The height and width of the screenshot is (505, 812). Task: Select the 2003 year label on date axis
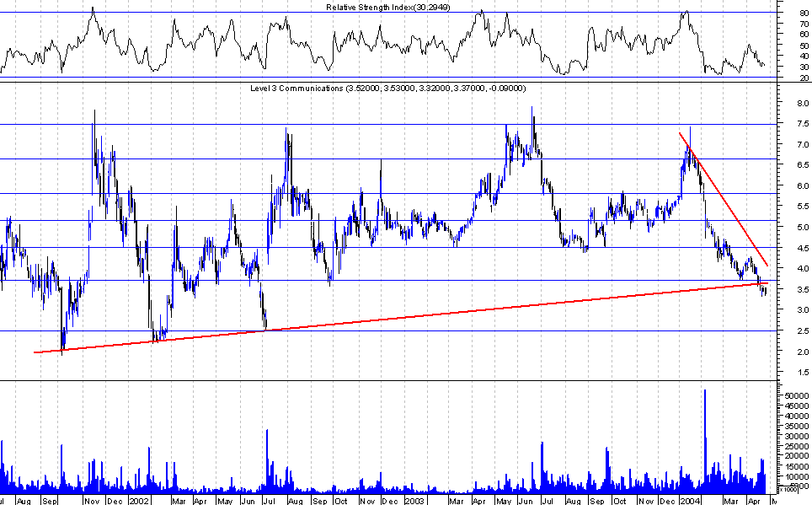pyautogui.click(x=414, y=501)
